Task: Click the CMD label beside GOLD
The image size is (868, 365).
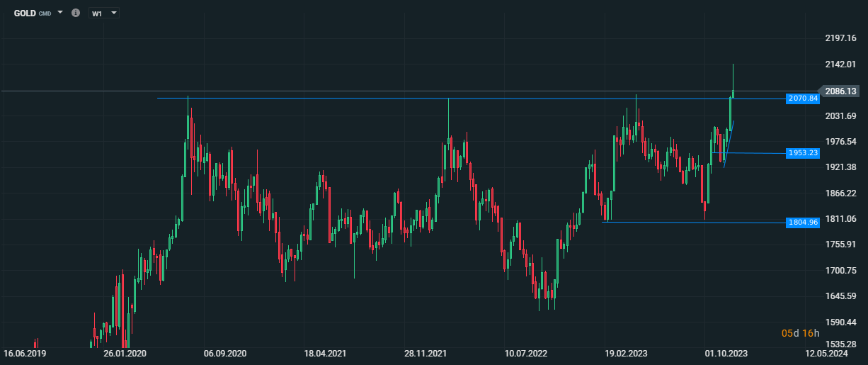Action: click(45, 13)
